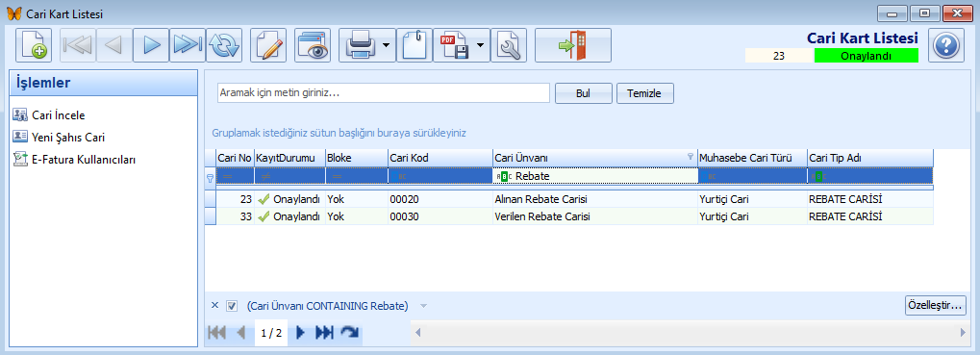Export to PDF with the save icon
This screenshot has width=980, height=355.
tap(454, 45)
